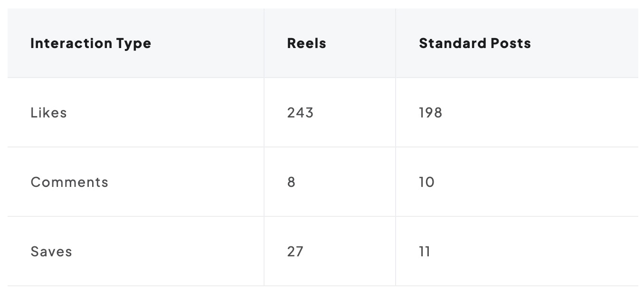Select the Comments row label
Viewport: 644px width, 292px height.
pyautogui.click(x=69, y=182)
